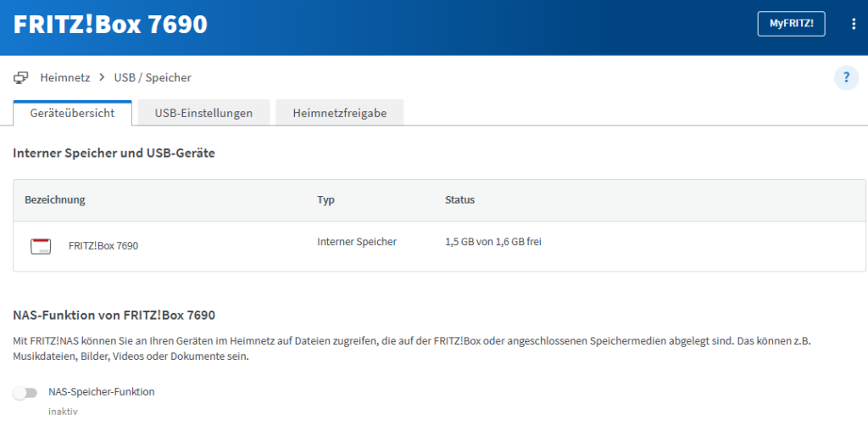The width and height of the screenshot is (868, 426).
Task: Click the breadcrumb separator arrow after Heimnetz
Action: [103, 78]
